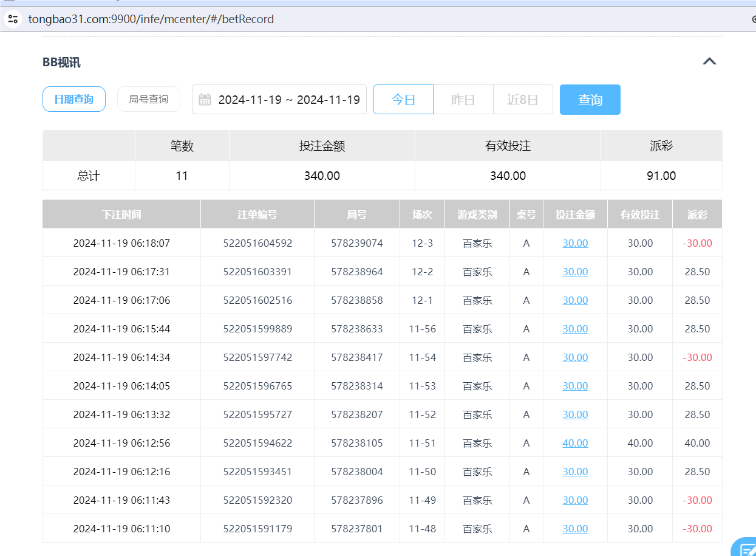The image size is (756, 556).
Task: Click the blue 查询 search button
Action: 590,99
